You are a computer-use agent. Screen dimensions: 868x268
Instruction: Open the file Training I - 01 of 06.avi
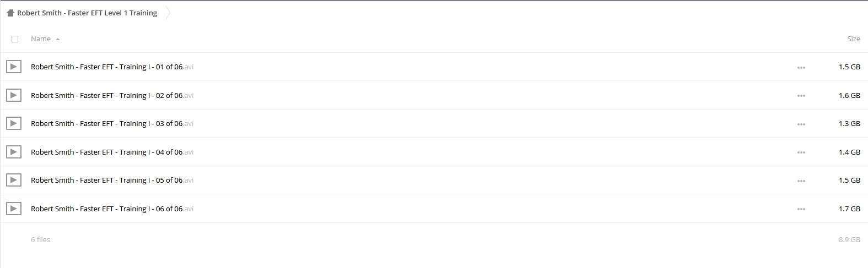pyautogui.click(x=112, y=67)
